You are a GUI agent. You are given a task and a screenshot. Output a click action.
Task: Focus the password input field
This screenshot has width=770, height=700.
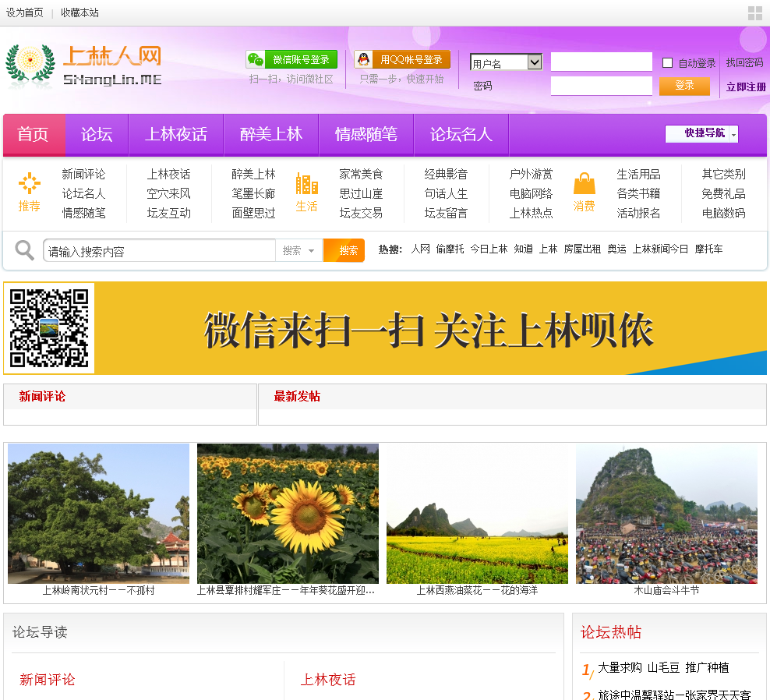pyautogui.click(x=602, y=86)
